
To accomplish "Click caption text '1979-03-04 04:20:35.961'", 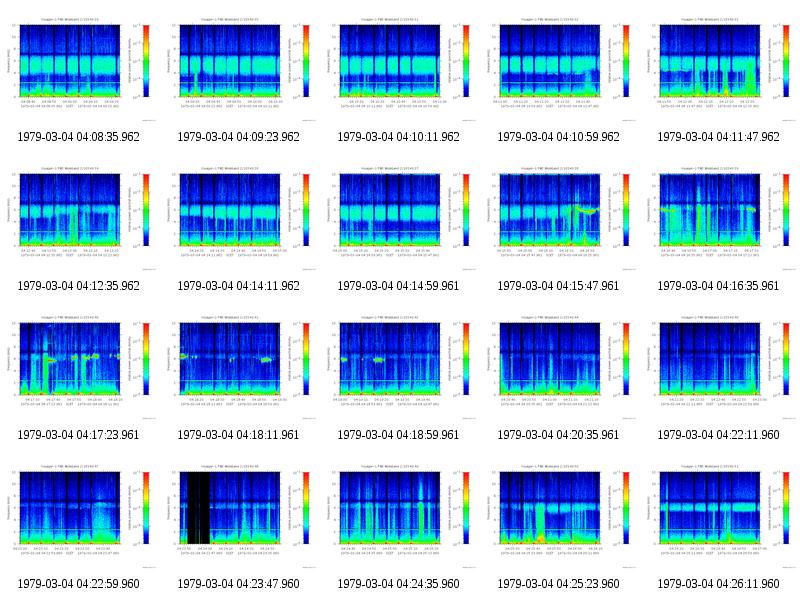I will pyautogui.click(x=559, y=435).
